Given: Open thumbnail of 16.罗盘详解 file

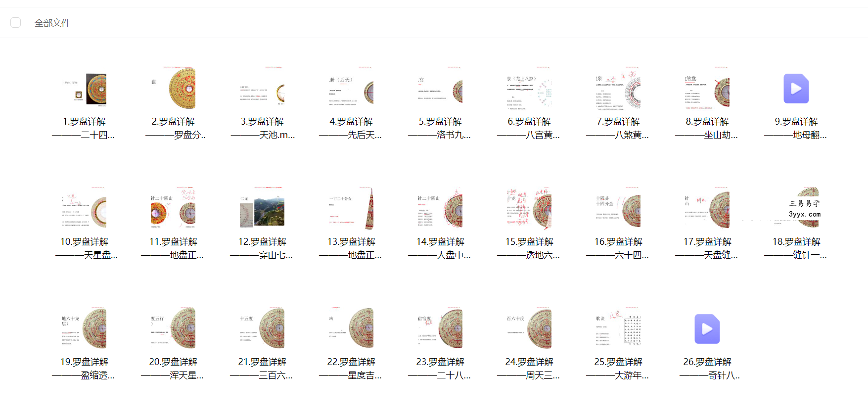Looking at the screenshot, I should 618,209.
